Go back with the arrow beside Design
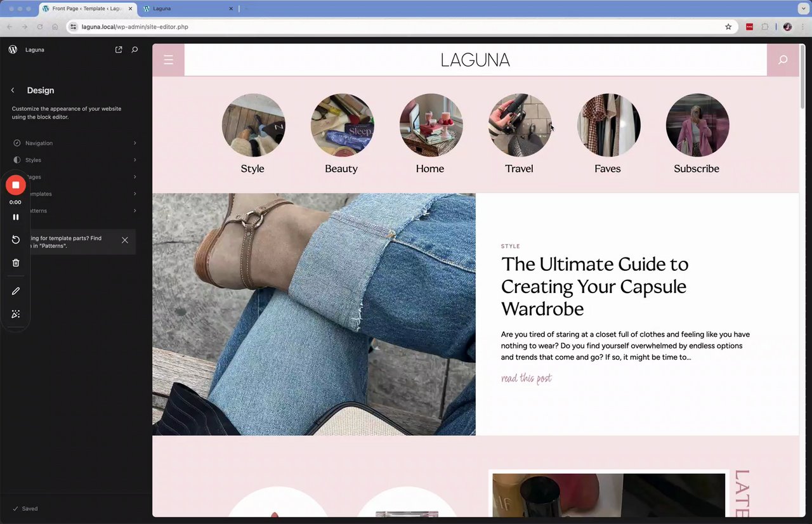The image size is (812, 524). pos(13,90)
